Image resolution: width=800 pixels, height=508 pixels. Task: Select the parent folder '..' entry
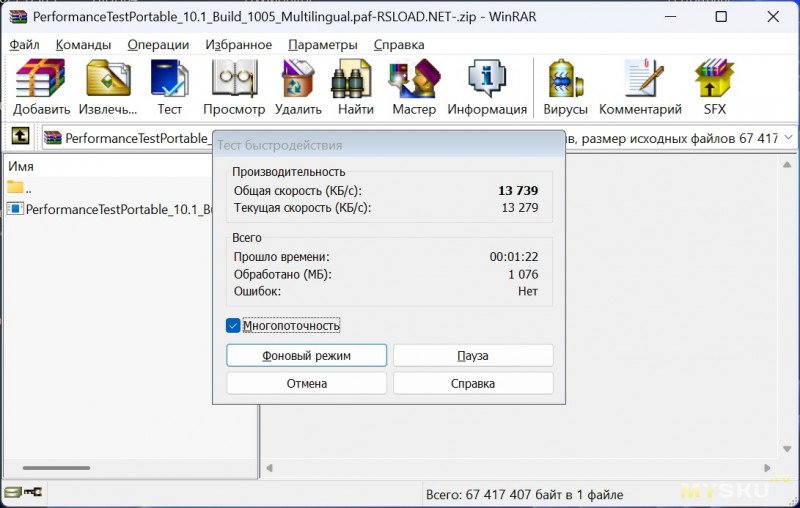[x=19, y=188]
